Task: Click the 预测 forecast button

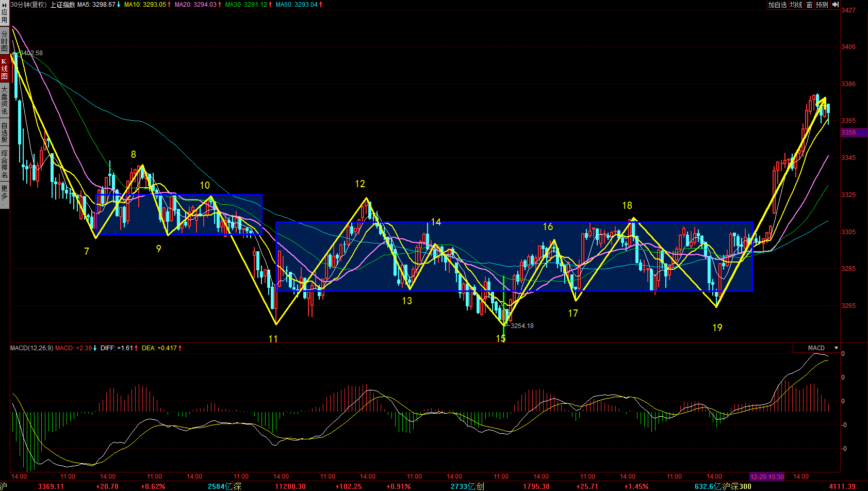Action: click(822, 5)
